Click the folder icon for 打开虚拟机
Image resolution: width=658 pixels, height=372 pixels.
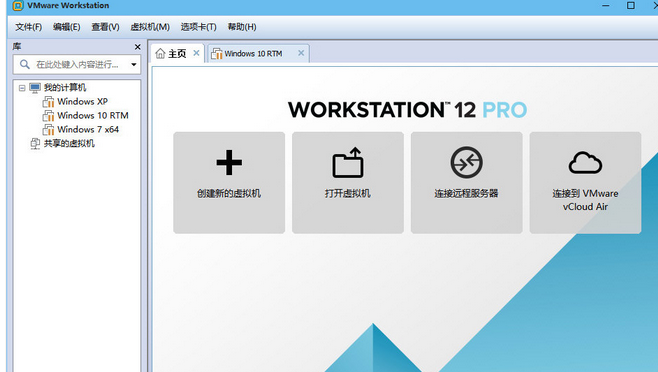[347, 162]
